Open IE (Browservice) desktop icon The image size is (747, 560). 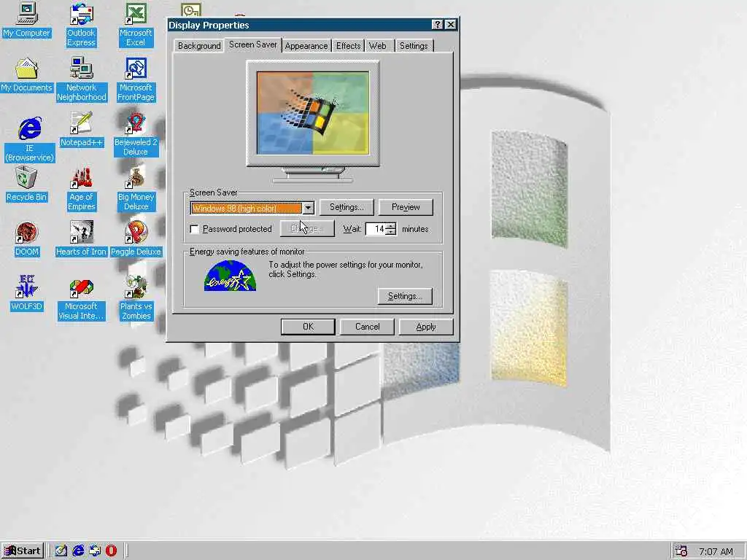click(29, 139)
